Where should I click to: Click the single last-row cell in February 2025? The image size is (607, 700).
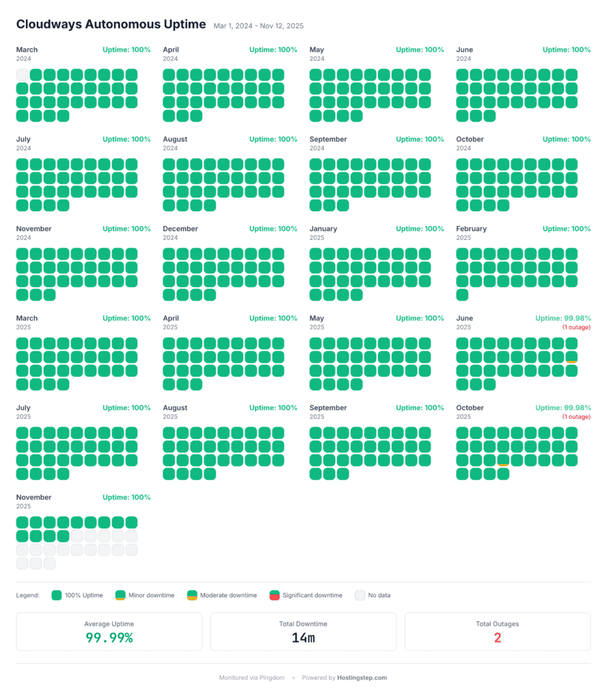point(462,295)
